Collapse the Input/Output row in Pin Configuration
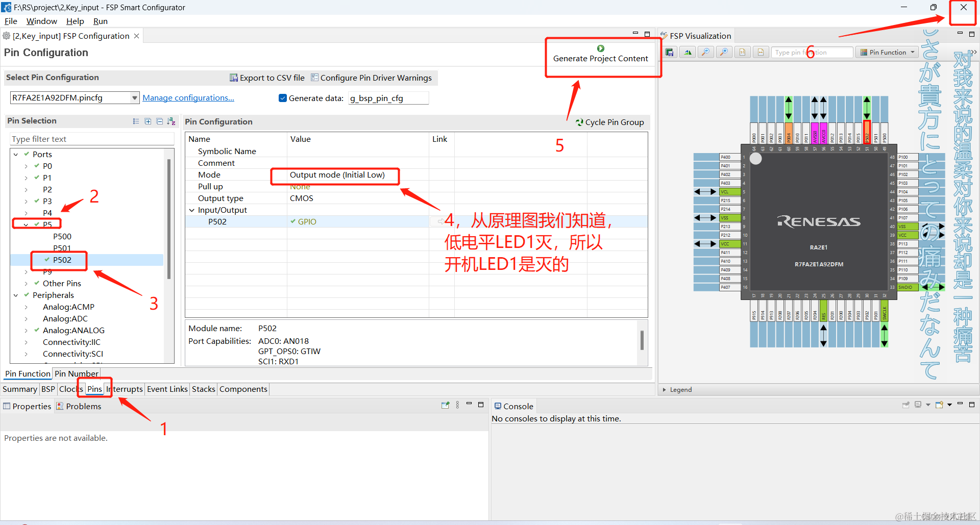The width and height of the screenshot is (980, 525). click(191, 210)
